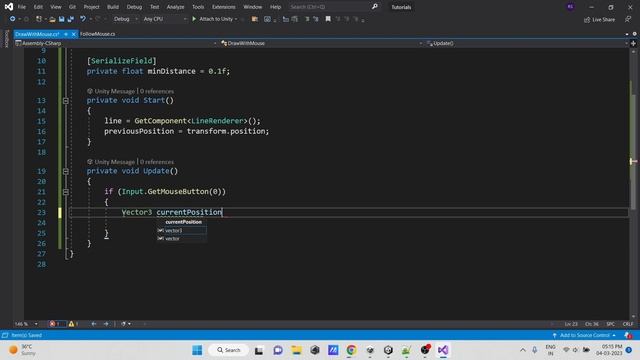The height and width of the screenshot is (360, 640).
Task: Show hidden system tray icons
Action: (x=523, y=350)
